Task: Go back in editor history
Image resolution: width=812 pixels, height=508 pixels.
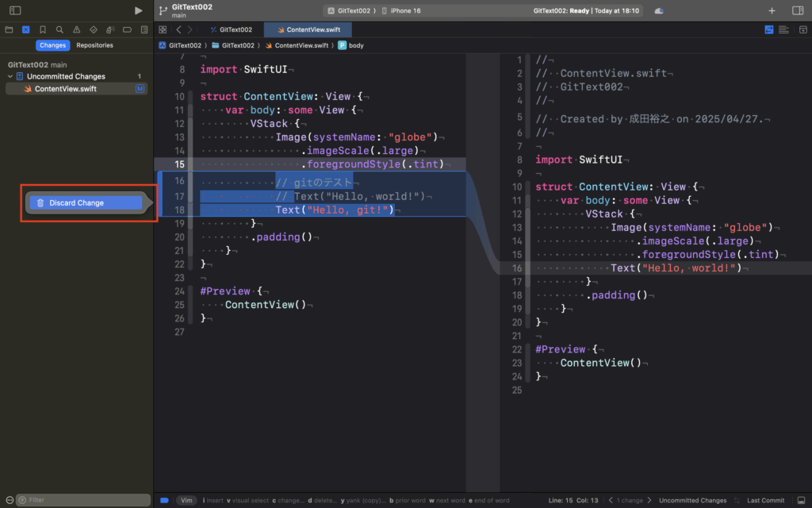Action: (x=178, y=29)
